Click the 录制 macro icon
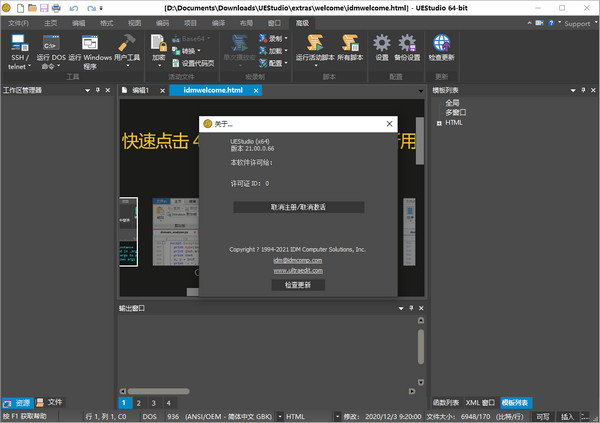This screenshot has width=600, height=423. pos(262,38)
